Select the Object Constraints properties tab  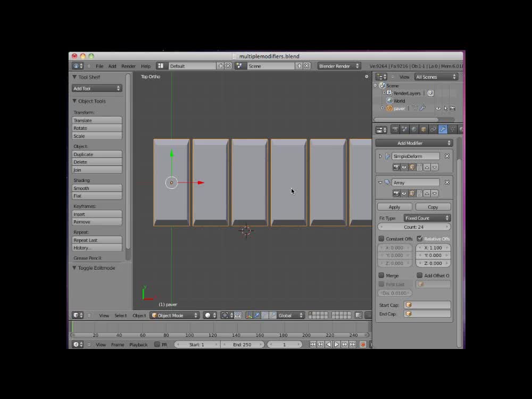[x=432, y=129]
